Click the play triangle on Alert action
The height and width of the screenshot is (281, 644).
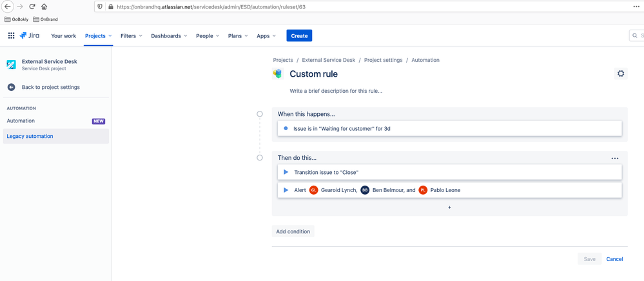(x=286, y=190)
